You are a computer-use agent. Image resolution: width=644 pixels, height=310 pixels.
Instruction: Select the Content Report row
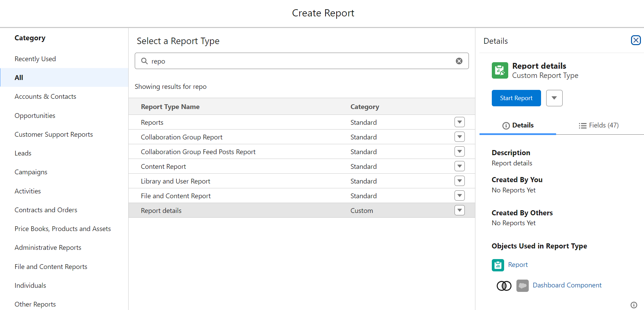pyautogui.click(x=302, y=166)
